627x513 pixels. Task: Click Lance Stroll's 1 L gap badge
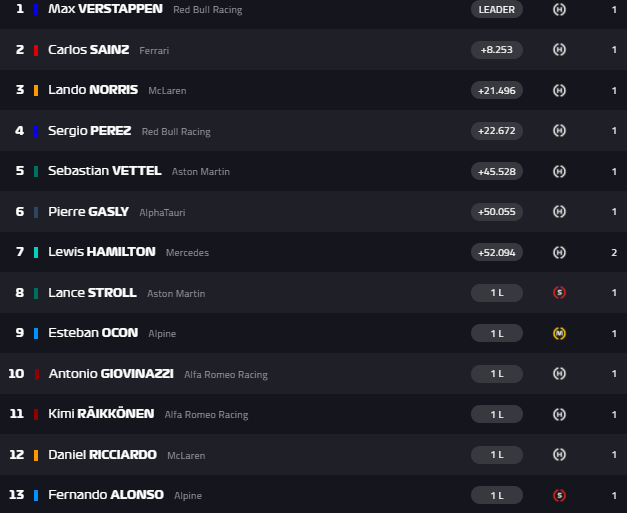click(497, 293)
